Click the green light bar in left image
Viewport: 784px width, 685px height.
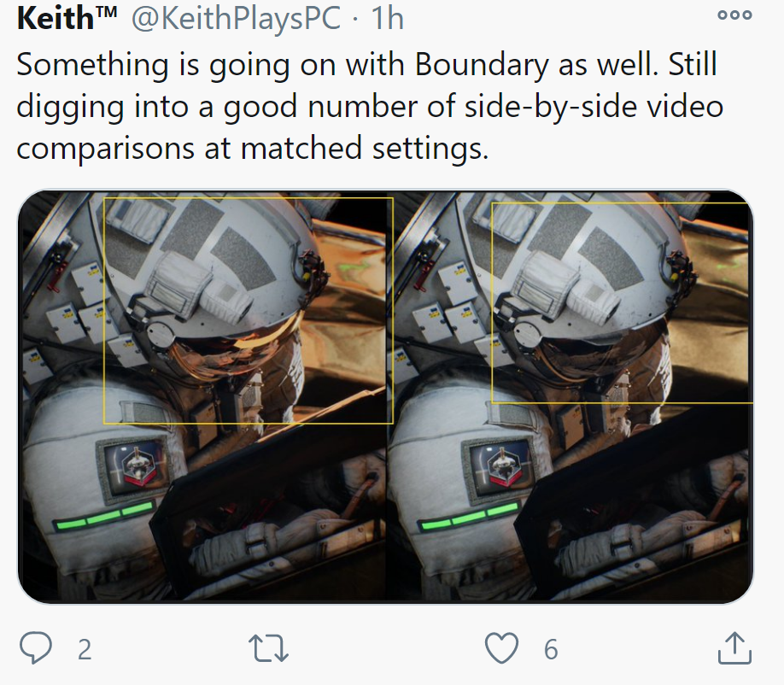[x=104, y=517]
